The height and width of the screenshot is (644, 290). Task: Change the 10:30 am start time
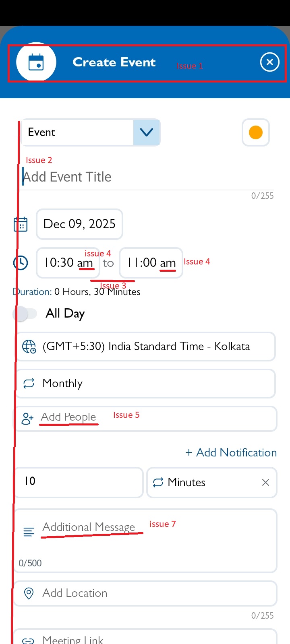point(68,263)
